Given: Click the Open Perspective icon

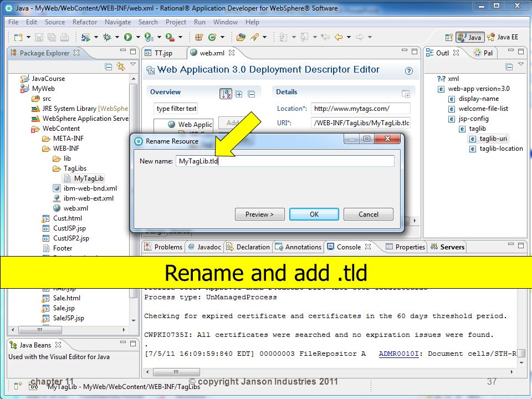Looking at the screenshot, I should (449, 37).
